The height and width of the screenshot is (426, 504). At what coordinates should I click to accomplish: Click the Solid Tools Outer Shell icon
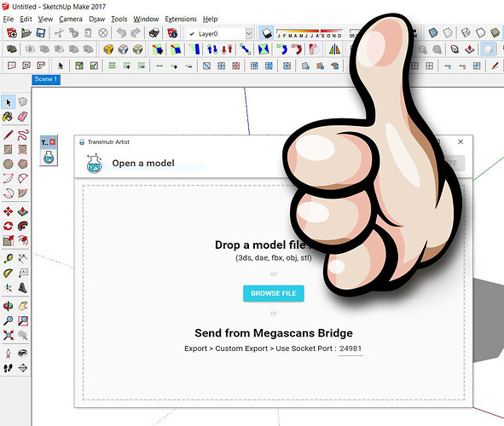(12, 49)
